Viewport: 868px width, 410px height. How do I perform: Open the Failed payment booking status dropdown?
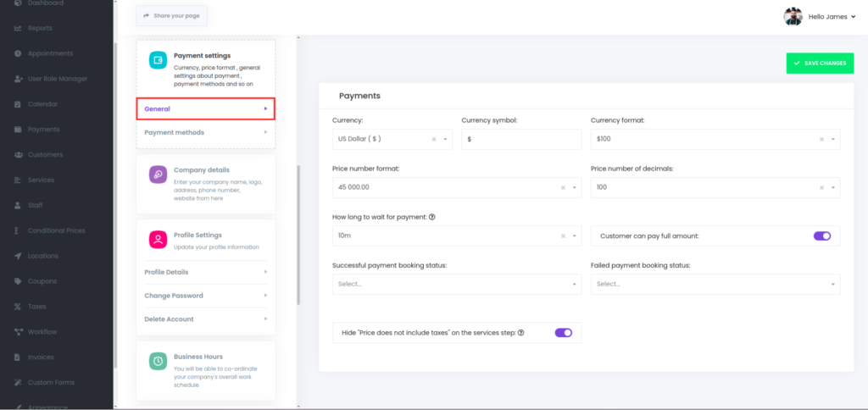tap(715, 284)
